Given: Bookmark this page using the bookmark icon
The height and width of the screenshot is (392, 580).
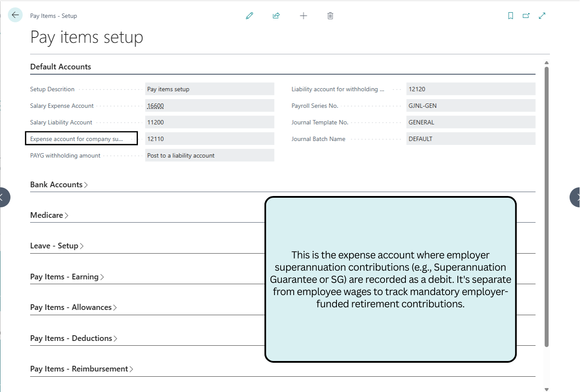Looking at the screenshot, I should point(511,15).
